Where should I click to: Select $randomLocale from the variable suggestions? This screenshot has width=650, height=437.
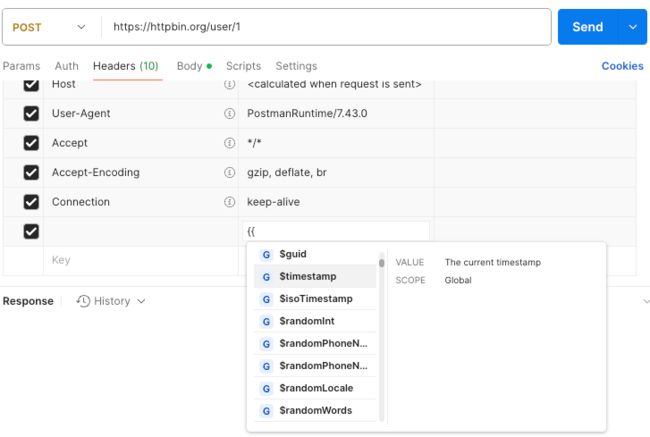pos(315,388)
